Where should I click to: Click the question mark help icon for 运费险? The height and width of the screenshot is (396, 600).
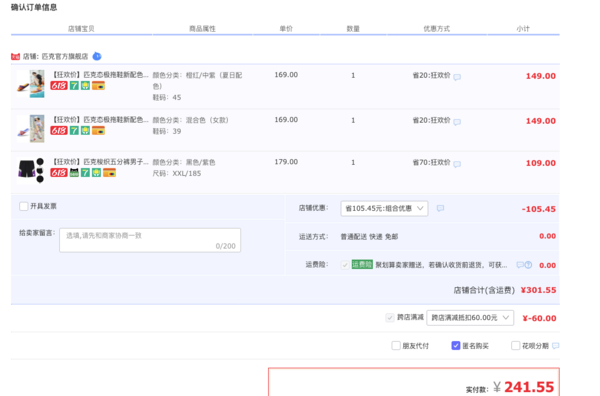528,265
